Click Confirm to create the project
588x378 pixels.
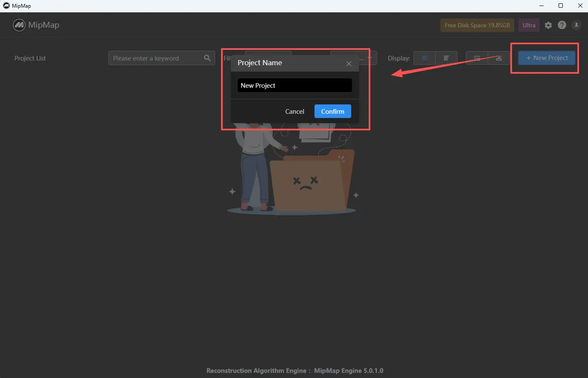332,111
